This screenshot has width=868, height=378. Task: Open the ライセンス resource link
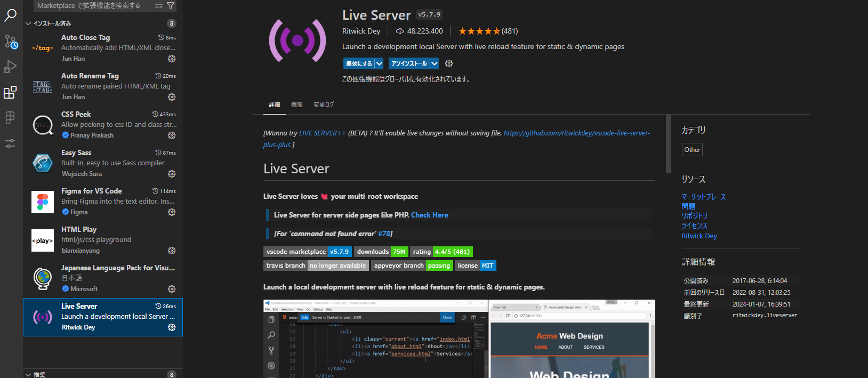click(x=694, y=226)
